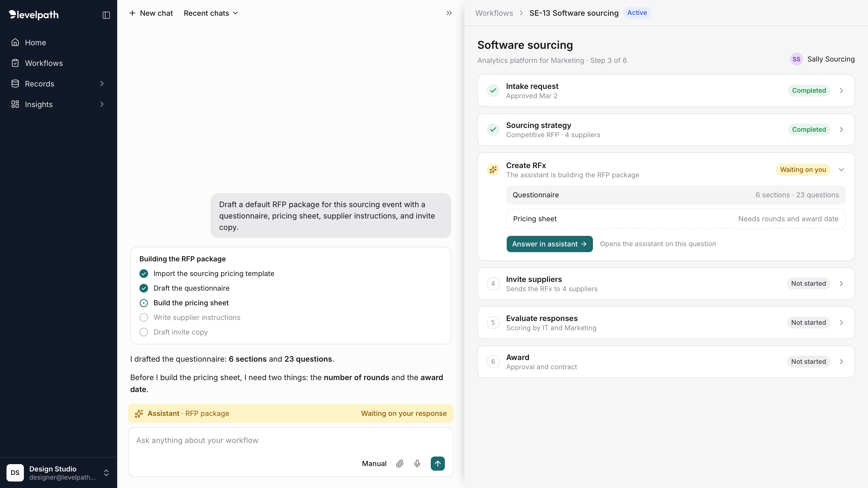Viewport: 868px width, 488px height.
Task: Click the Home icon in sidebar
Action: [x=15, y=43]
